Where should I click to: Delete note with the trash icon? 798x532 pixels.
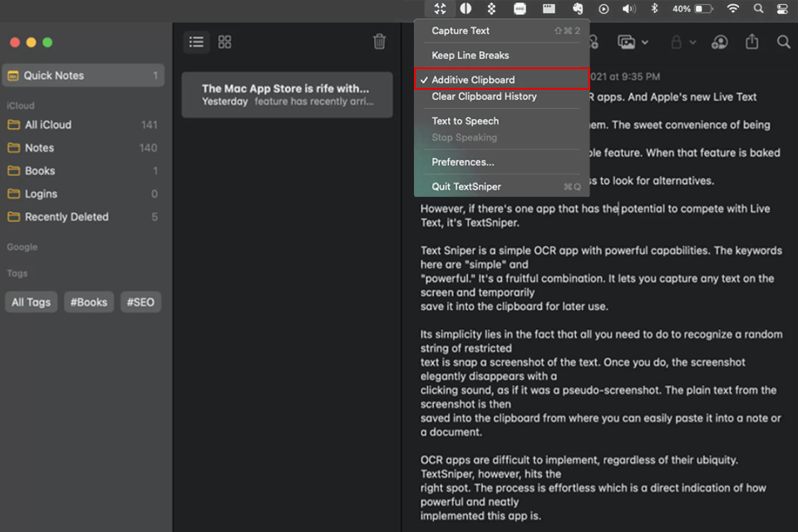click(379, 42)
